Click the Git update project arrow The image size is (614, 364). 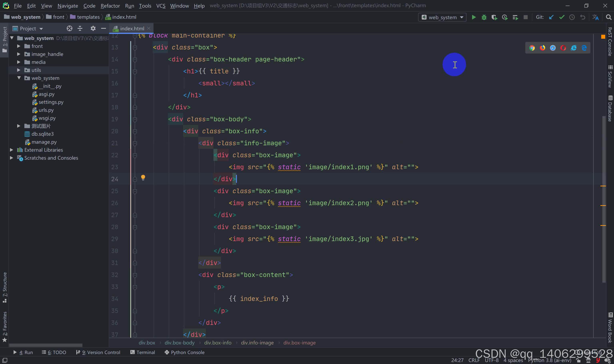tap(551, 17)
